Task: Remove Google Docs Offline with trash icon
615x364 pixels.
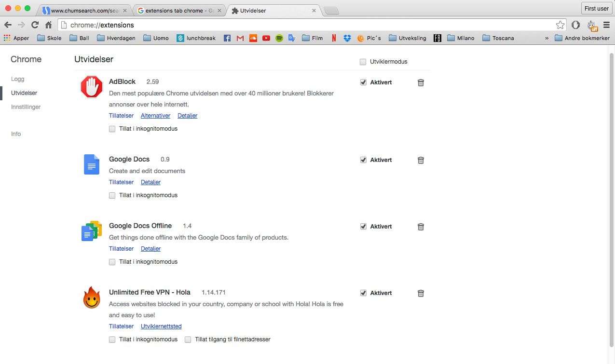Action: 421,227
